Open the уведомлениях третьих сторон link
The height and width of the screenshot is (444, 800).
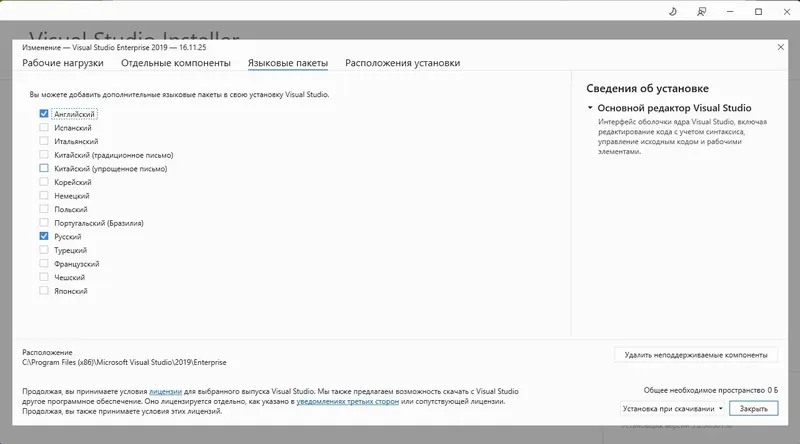347,402
